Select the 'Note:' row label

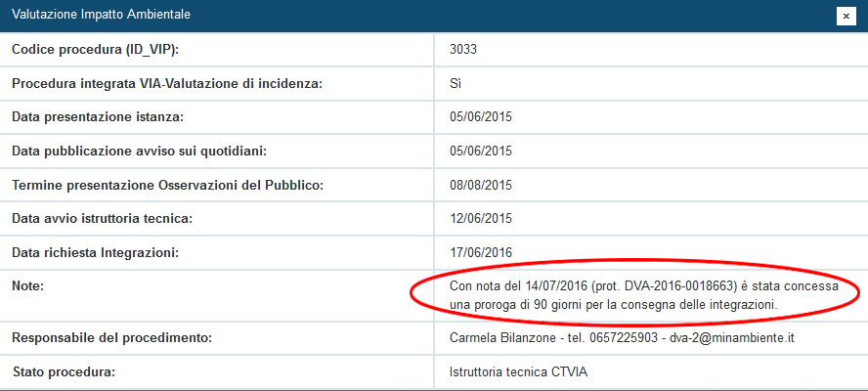tap(29, 286)
